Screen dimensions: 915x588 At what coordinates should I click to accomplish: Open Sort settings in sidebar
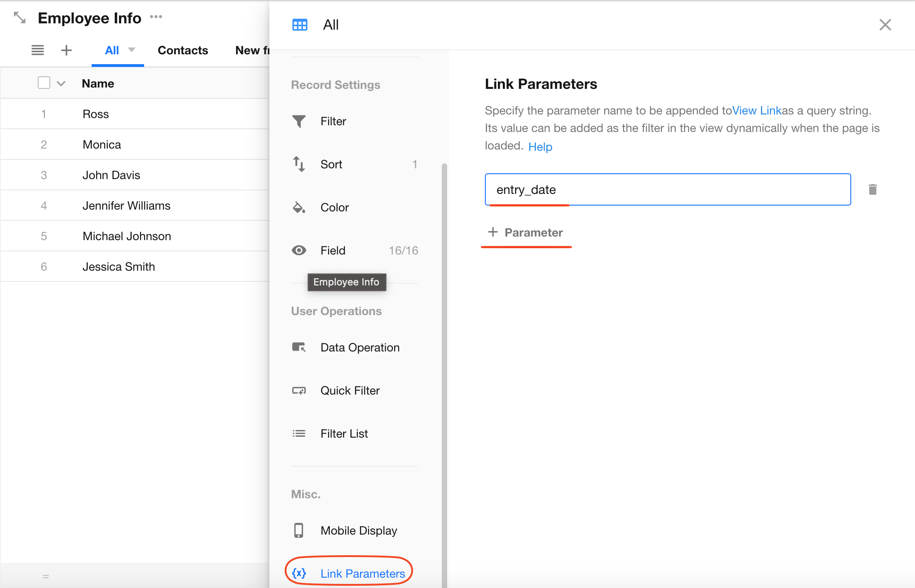(331, 164)
